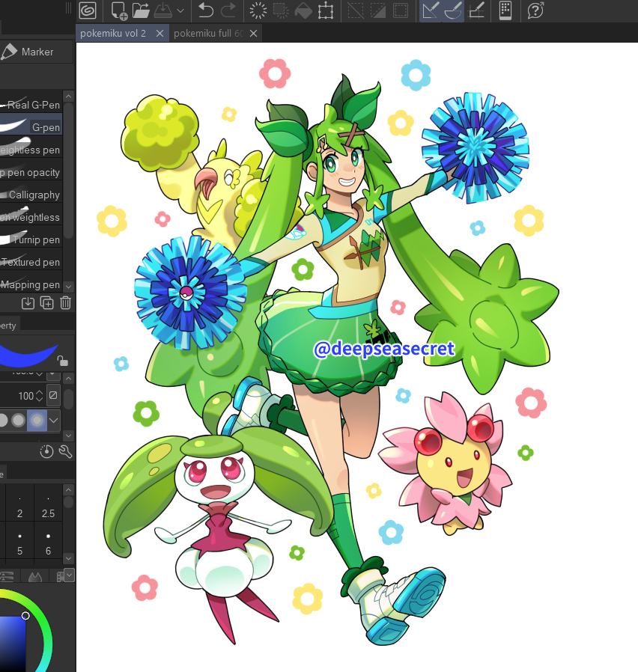Toggle Snap to Ruler

430,10
